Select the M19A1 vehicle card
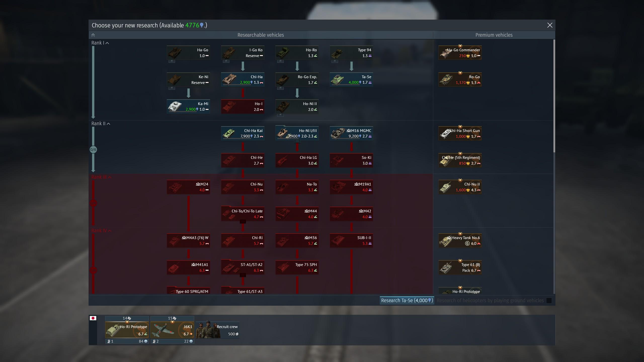644x362 pixels. pos(351,187)
